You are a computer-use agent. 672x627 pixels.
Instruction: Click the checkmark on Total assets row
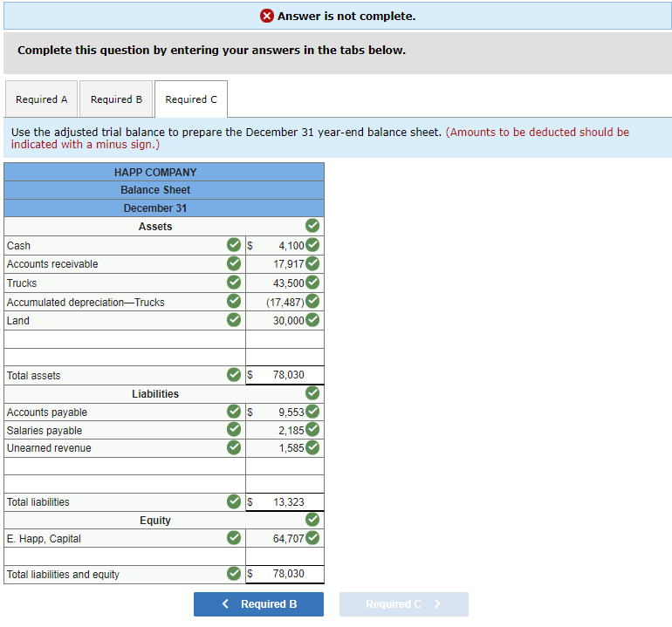234,374
